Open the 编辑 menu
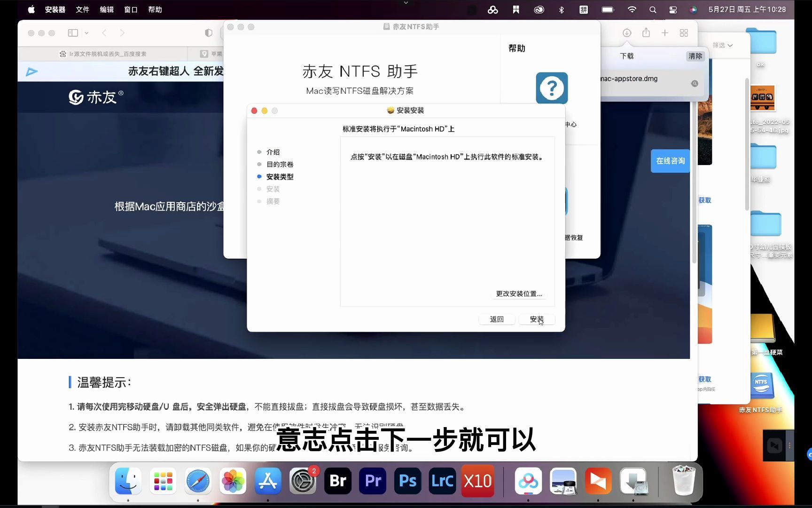 click(x=107, y=9)
